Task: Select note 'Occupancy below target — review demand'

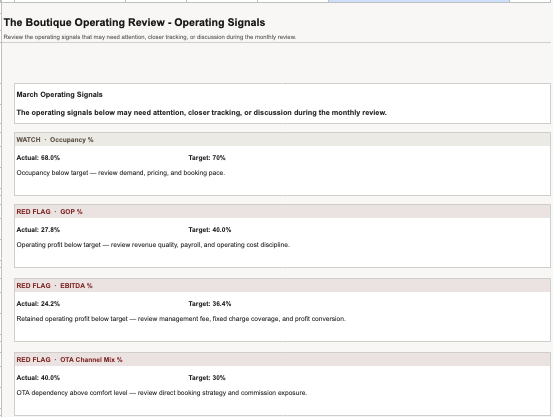Action: 121,173
